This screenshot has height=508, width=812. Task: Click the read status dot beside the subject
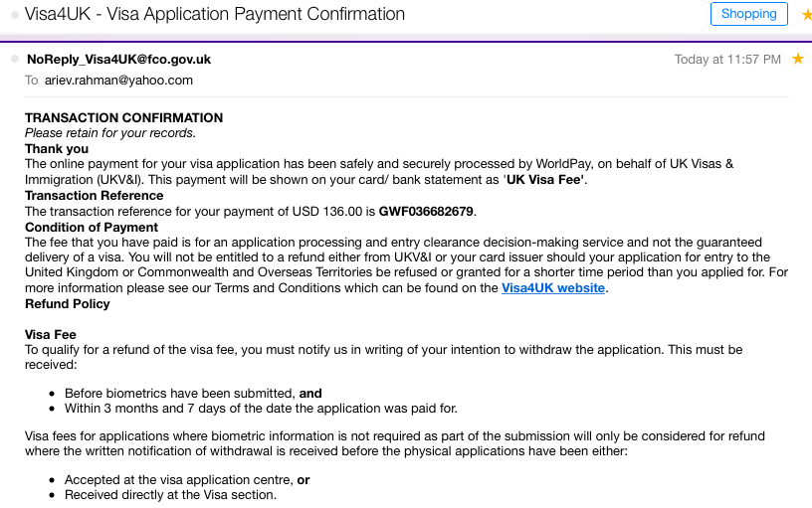point(14,15)
